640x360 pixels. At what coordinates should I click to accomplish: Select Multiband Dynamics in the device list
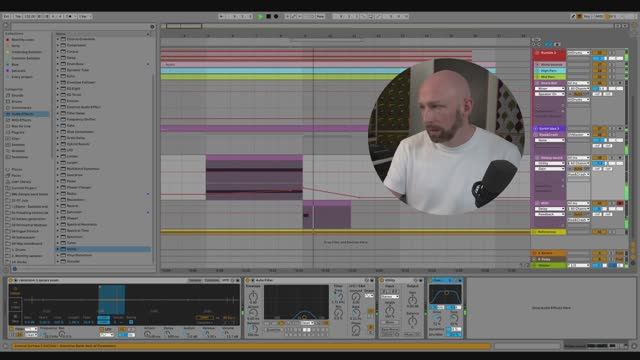click(x=83, y=169)
